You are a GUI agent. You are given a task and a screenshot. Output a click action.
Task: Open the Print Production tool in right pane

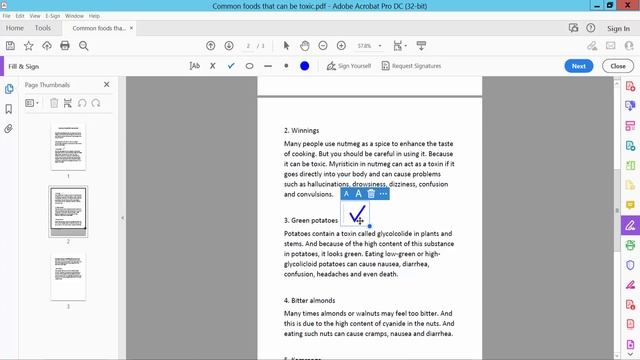tap(630, 245)
